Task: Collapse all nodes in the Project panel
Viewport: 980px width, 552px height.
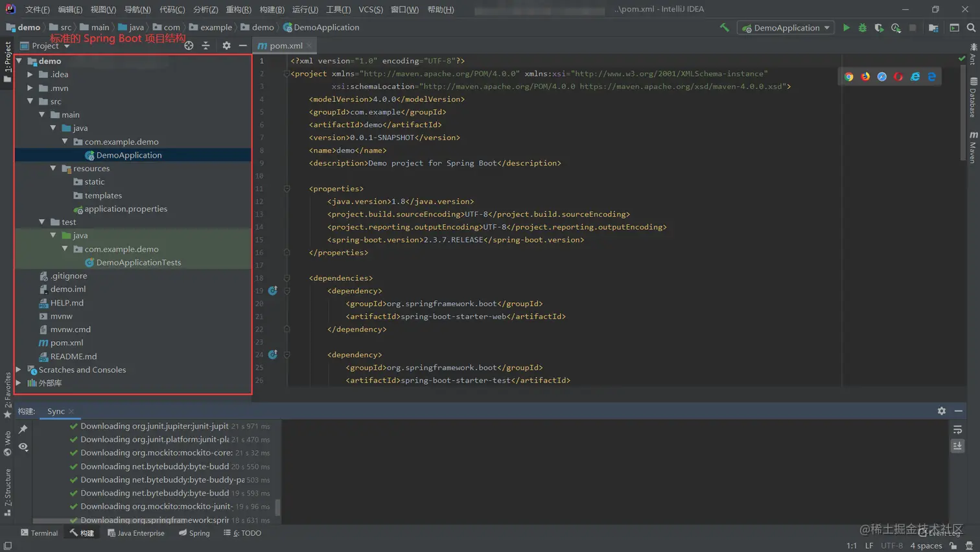Action: tap(205, 45)
